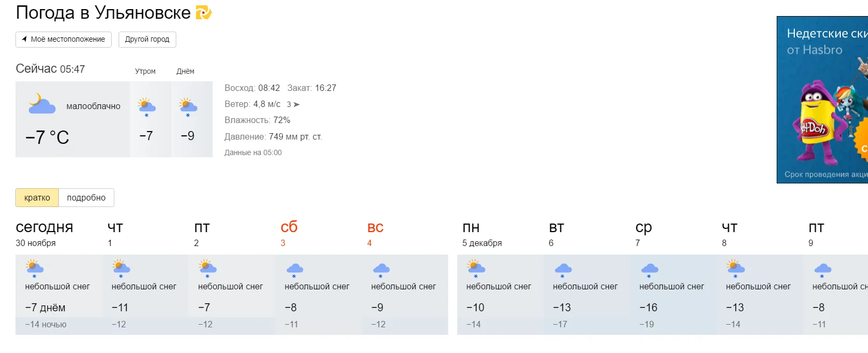This screenshot has height=353, width=868.
Task: Click the weather logo beside the Ульяновск title
Action: click(x=204, y=12)
